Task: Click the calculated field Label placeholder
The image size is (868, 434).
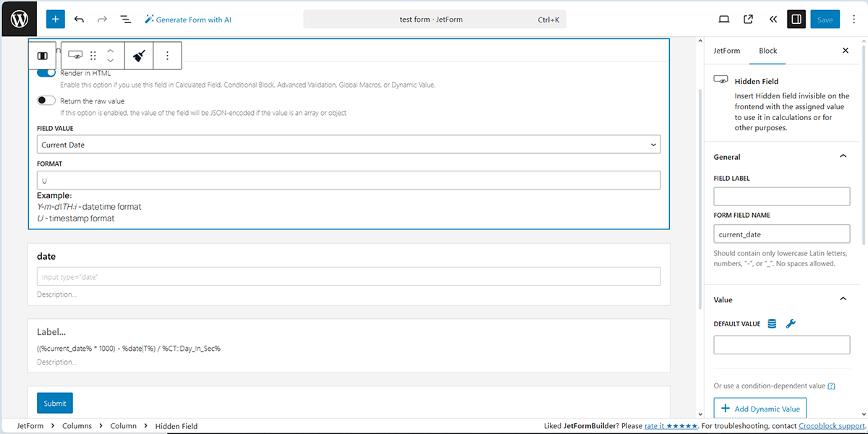Action: coord(51,332)
